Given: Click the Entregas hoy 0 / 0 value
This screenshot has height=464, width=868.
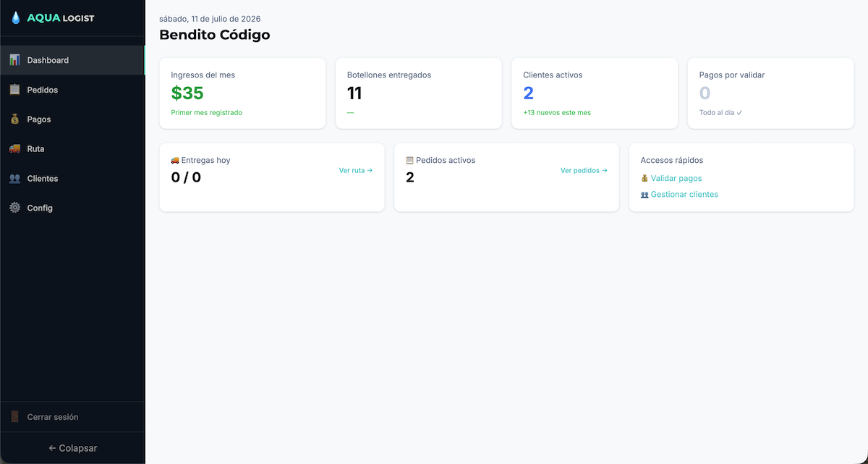Looking at the screenshot, I should click(x=186, y=177).
